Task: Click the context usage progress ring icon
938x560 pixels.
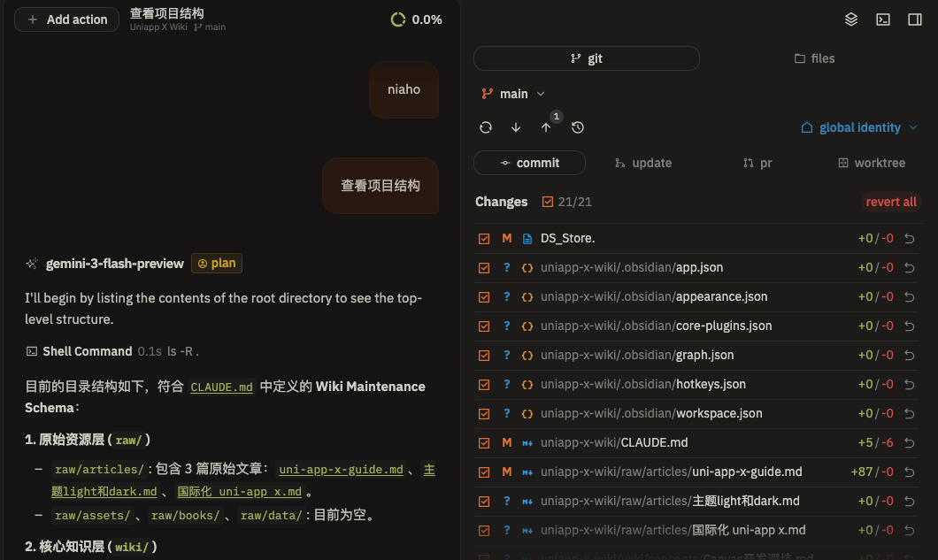Action: (398, 19)
